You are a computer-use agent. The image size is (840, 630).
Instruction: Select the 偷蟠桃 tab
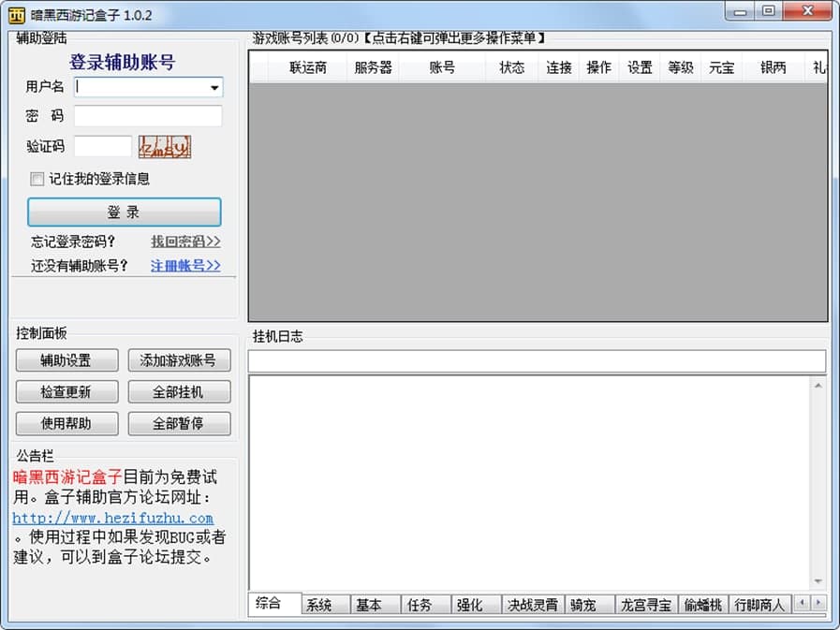pyautogui.click(x=703, y=605)
